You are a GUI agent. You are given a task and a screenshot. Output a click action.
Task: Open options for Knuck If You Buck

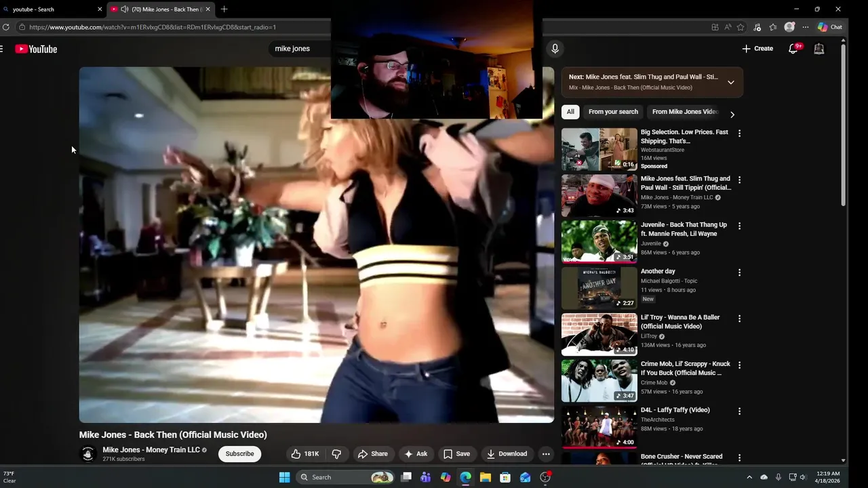739,365
